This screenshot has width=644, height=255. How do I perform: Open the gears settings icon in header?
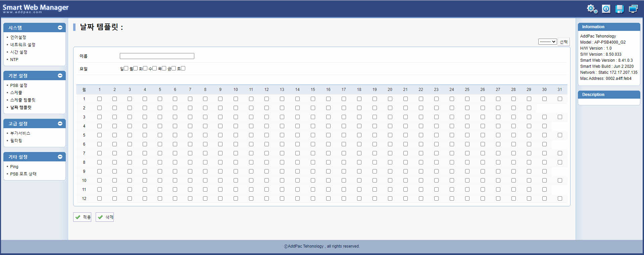(x=592, y=9)
